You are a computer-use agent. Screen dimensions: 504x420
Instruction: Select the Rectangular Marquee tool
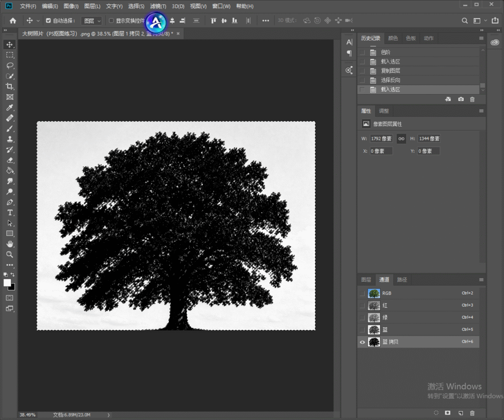[10, 55]
